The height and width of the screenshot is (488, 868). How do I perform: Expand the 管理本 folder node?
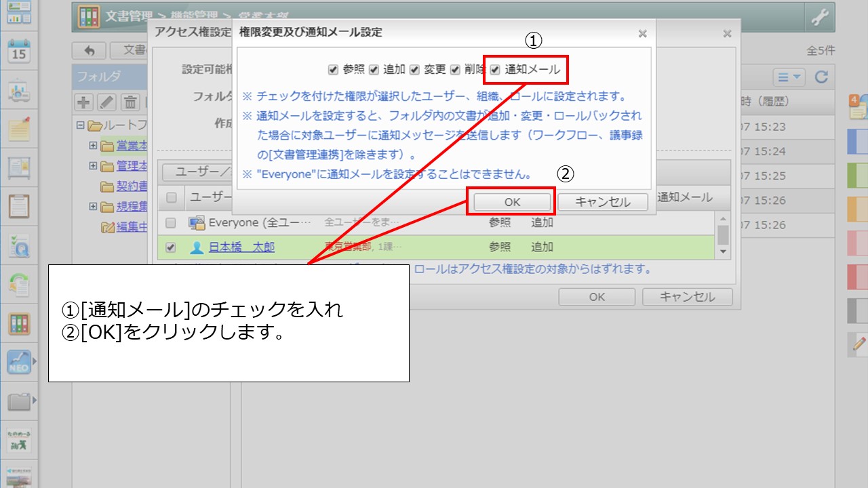[x=93, y=165]
